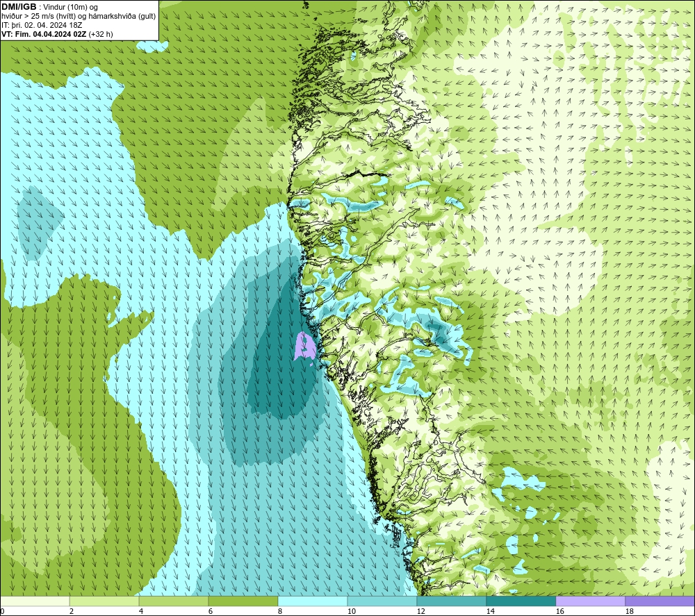695x616 pixels.
Task: Click the 6–8 m/s olive green legend swatch
Action: [x=243, y=601]
